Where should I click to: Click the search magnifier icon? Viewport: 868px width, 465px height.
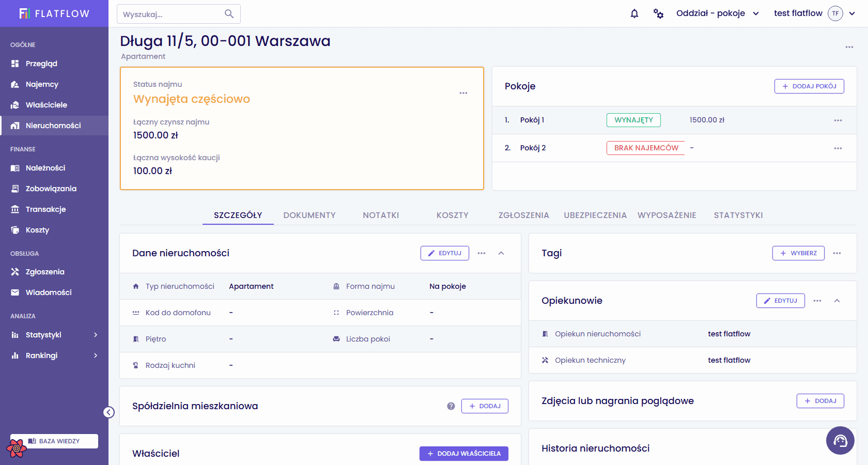coord(229,14)
